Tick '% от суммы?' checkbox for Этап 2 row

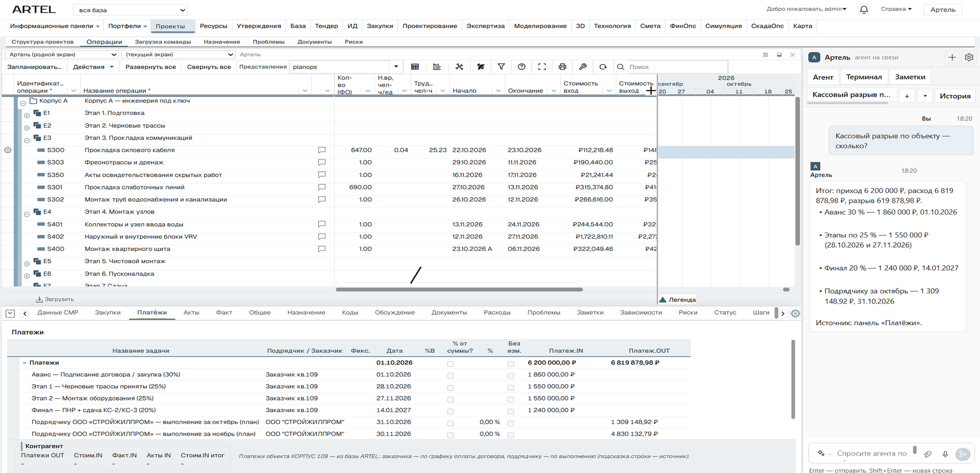click(x=450, y=399)
